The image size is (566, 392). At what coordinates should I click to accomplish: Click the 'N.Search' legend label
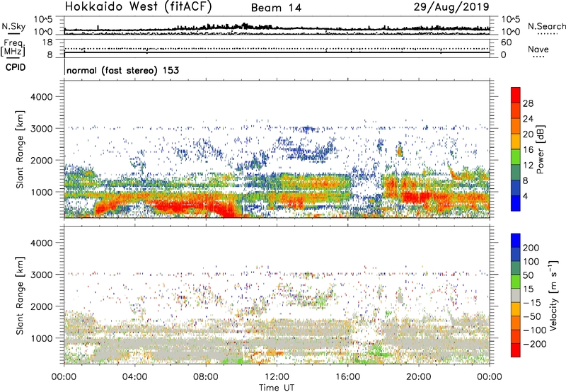[546, 26]
